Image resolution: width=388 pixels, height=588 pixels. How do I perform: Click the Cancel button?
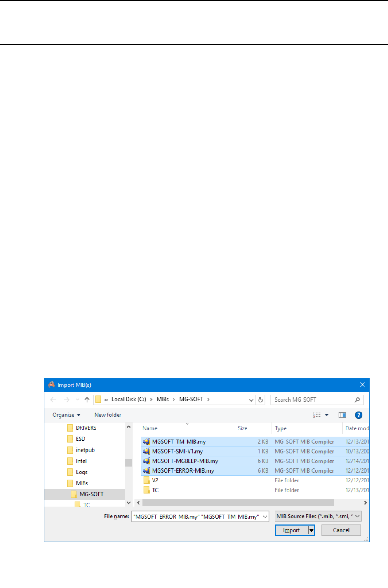[341, 530]
